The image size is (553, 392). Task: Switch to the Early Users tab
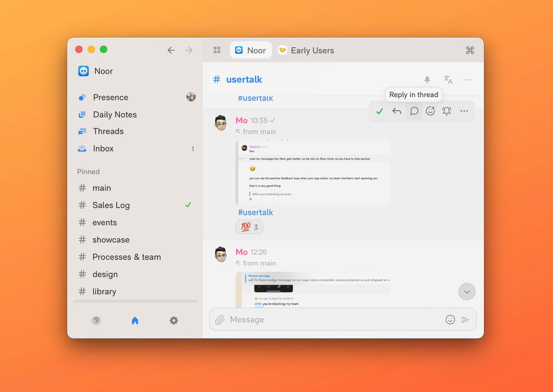[306, 50]
